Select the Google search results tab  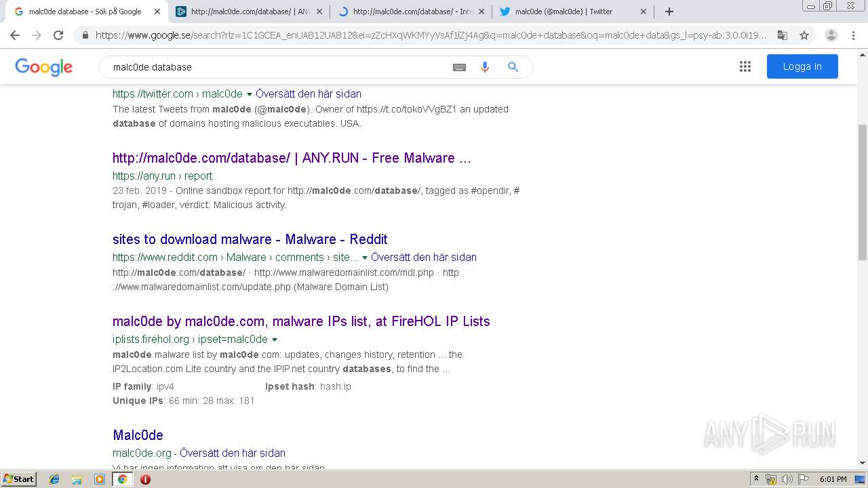pos(87,12)
